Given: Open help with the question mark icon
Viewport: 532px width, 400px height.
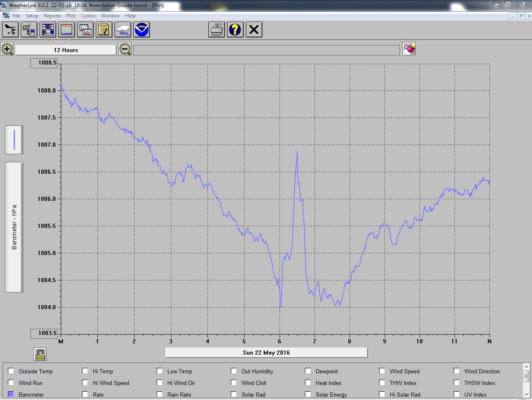Looking at the screenshot, I should pos(235,30).
